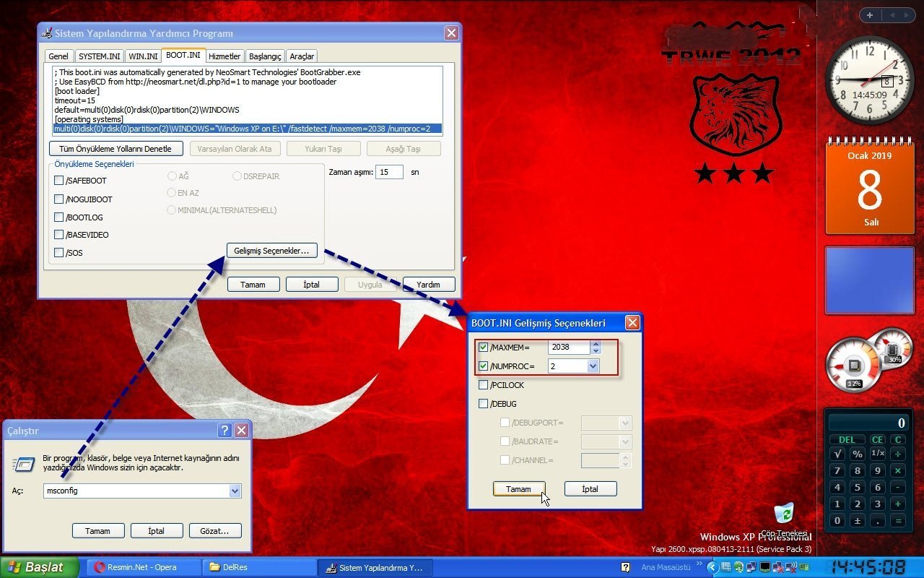Click the Aç msconfig input field
Viewport: 924px width, 578px height.
(136, 491)
